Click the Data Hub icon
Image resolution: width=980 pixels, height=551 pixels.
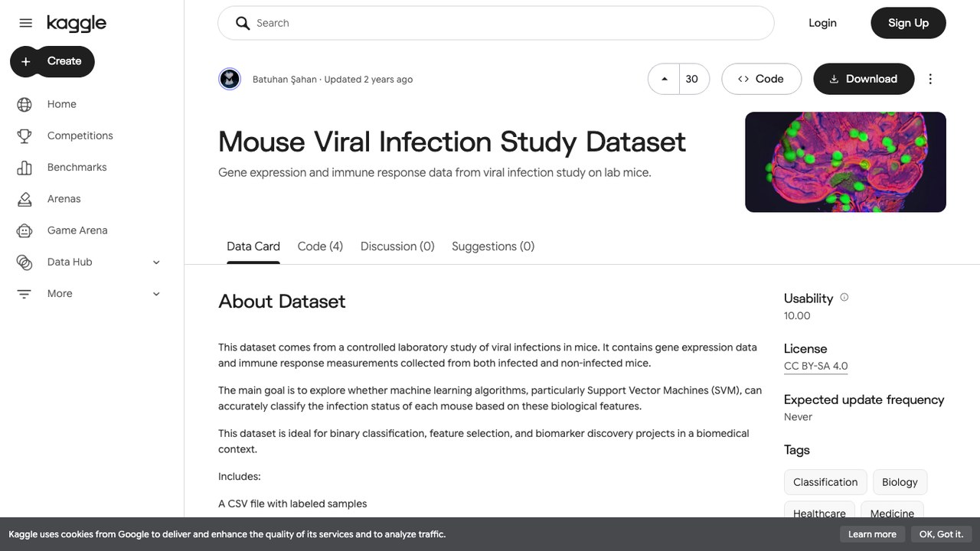click(24, 262)
